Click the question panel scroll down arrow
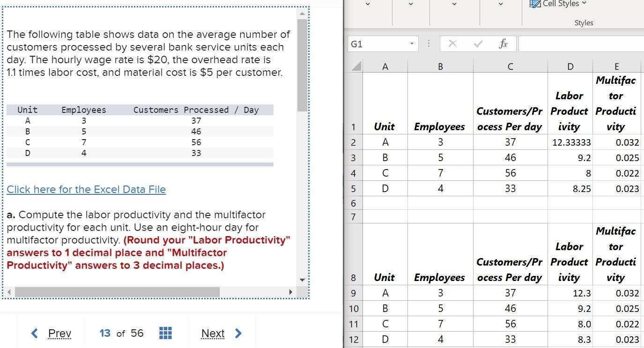Image resolution: width=644 pixels, height=348 pixels. click(302, 280)
